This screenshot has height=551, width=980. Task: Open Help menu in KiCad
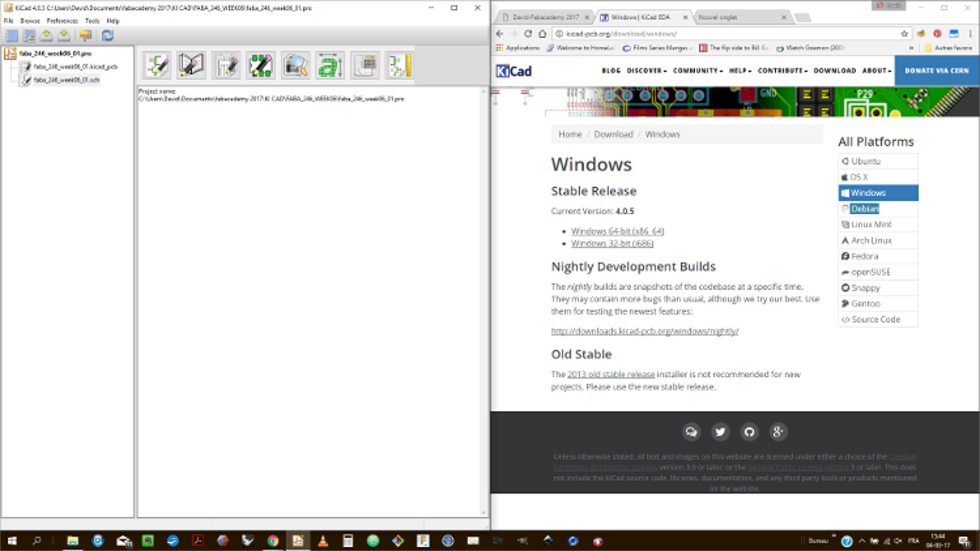113,21
